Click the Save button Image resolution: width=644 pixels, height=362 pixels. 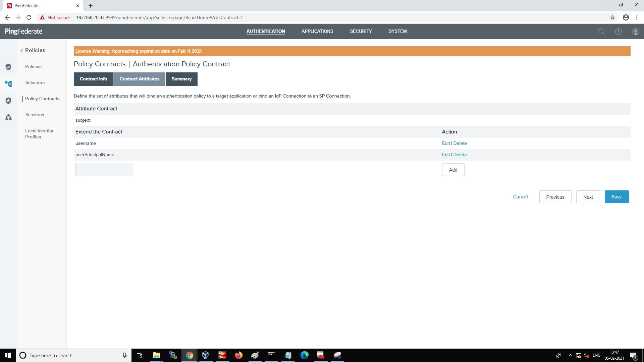616,197
